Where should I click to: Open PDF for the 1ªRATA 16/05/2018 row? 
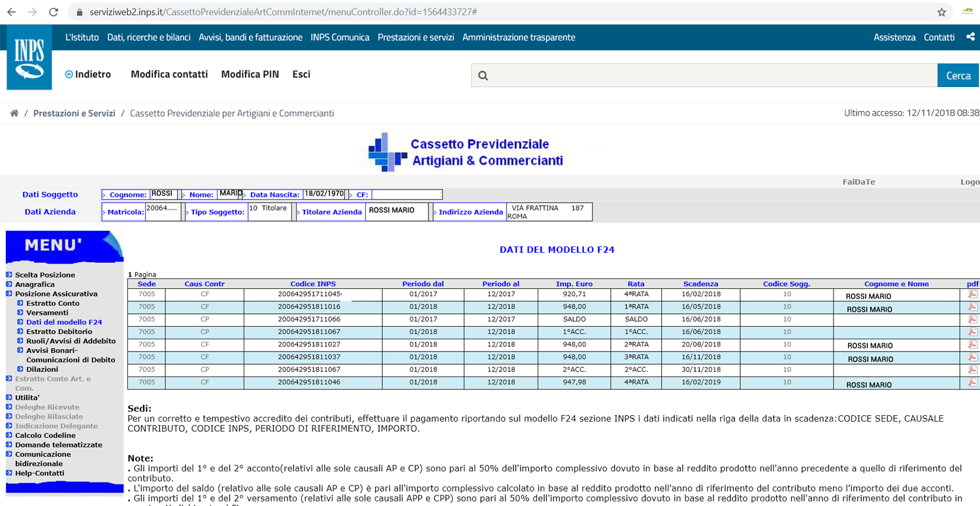point(972,307)
